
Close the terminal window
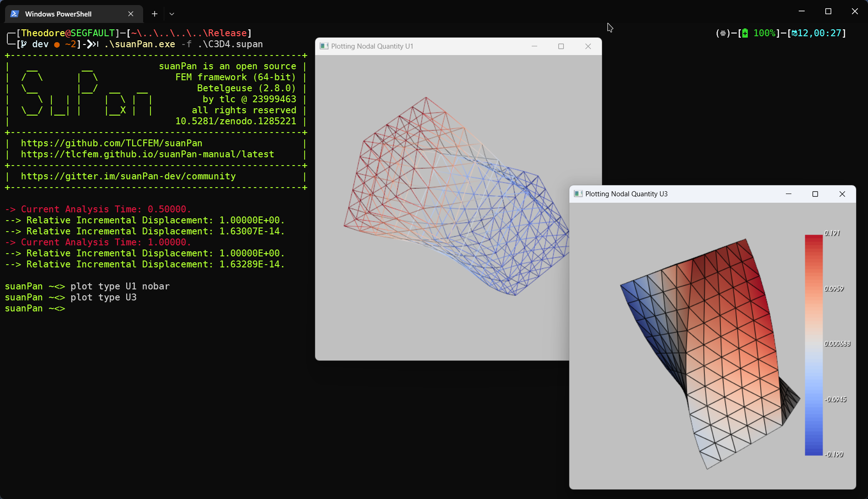(854, 11)
